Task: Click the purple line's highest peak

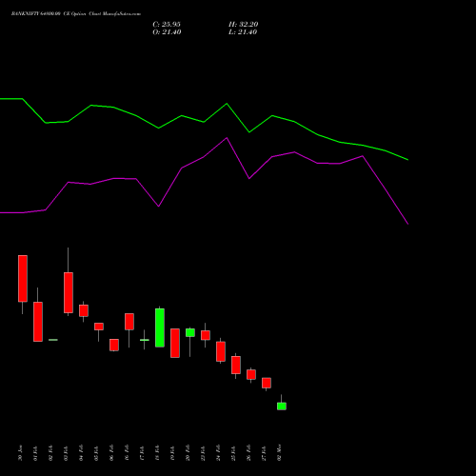Action: [x=227, y=138]
